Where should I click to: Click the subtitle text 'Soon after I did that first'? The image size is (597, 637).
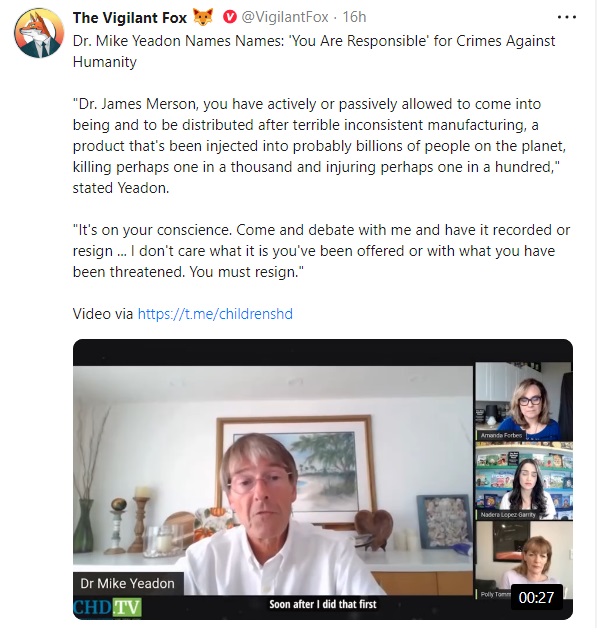323,604
